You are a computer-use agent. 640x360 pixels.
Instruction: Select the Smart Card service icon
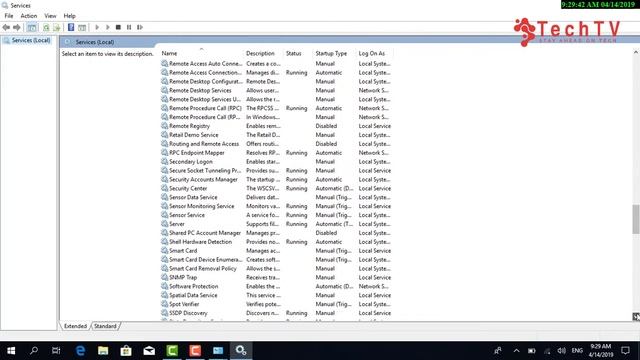(x=164, y=251)
